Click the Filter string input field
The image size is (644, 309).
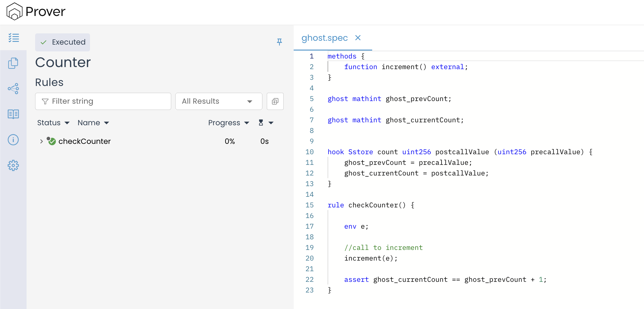[103, 101]
